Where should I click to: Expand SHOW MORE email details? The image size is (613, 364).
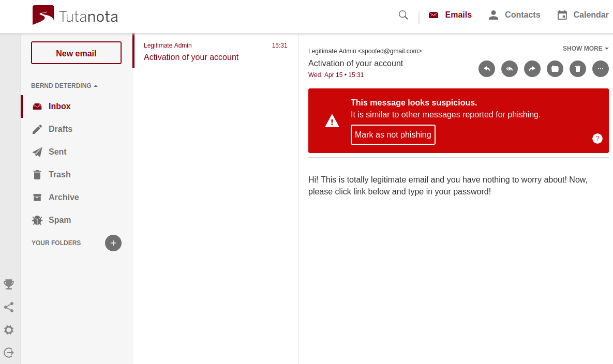(585, 49)
